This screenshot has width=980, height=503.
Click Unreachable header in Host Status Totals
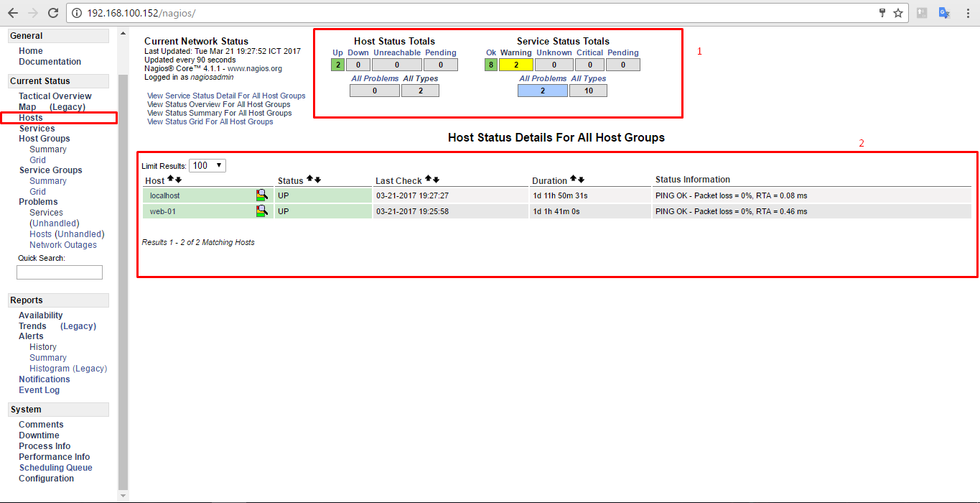pyautogui.click(x=397, y=52)
